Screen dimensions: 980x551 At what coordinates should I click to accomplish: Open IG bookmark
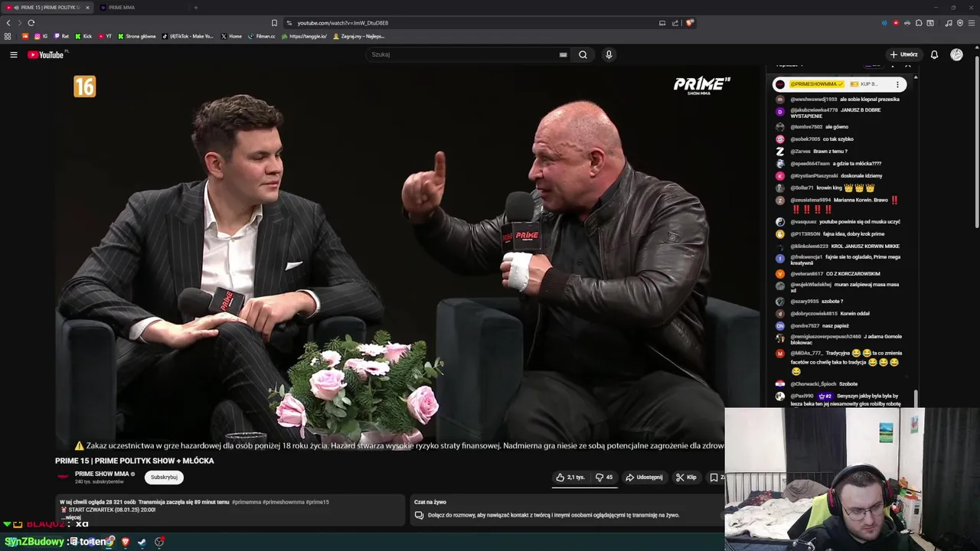pos(41,36)
